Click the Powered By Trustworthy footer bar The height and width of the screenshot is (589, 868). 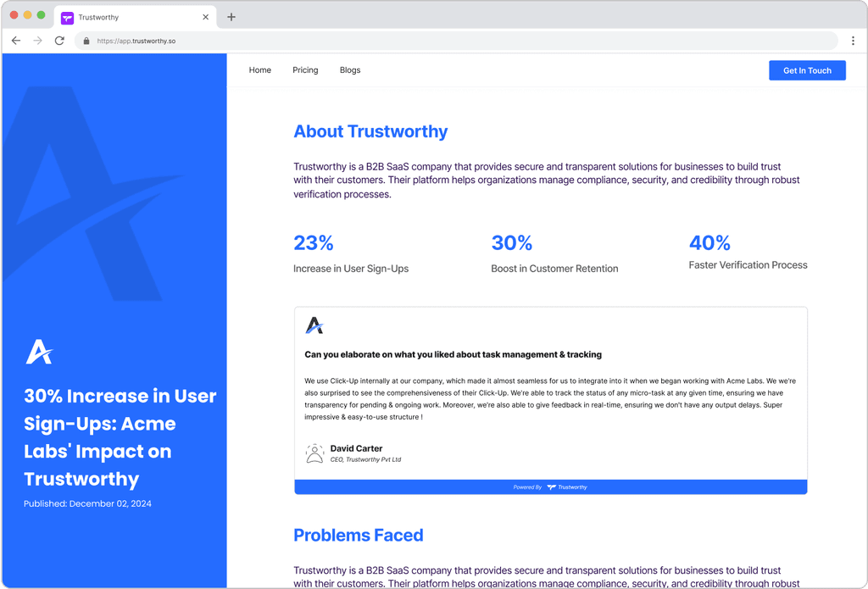coord(551,487)
